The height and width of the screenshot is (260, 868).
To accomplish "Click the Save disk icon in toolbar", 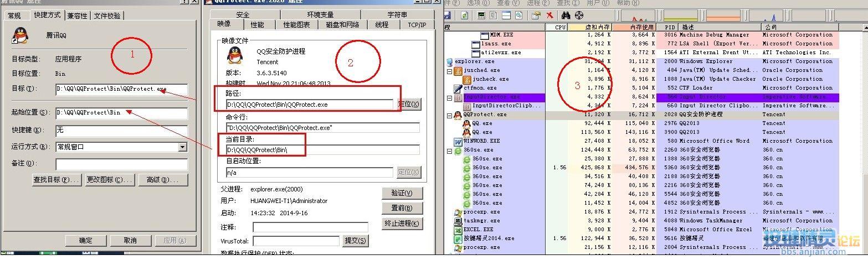I will point(446,15).
